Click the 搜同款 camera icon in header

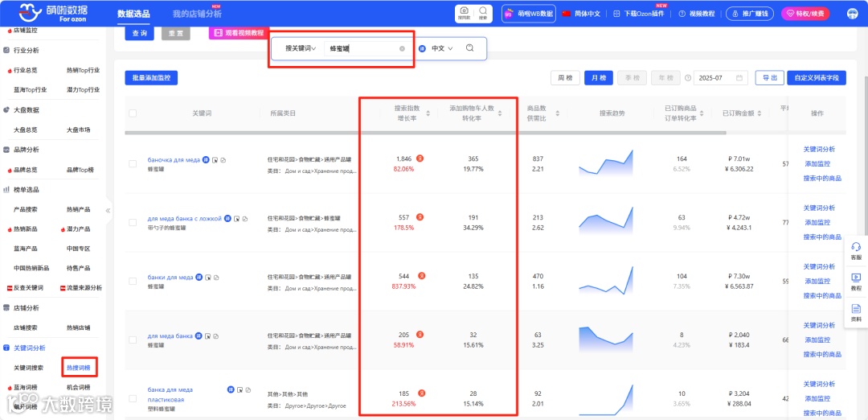(x=464, y=14)
